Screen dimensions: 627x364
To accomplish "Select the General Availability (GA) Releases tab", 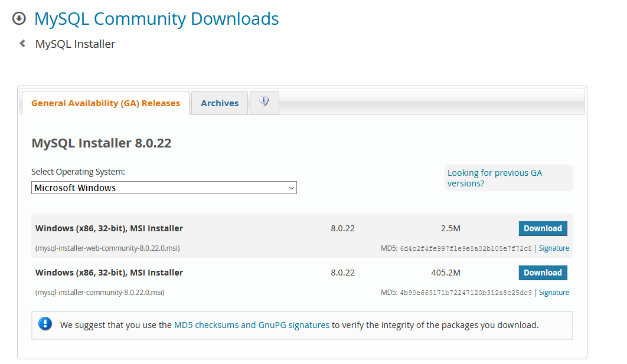I will click(x=106, y=103).
